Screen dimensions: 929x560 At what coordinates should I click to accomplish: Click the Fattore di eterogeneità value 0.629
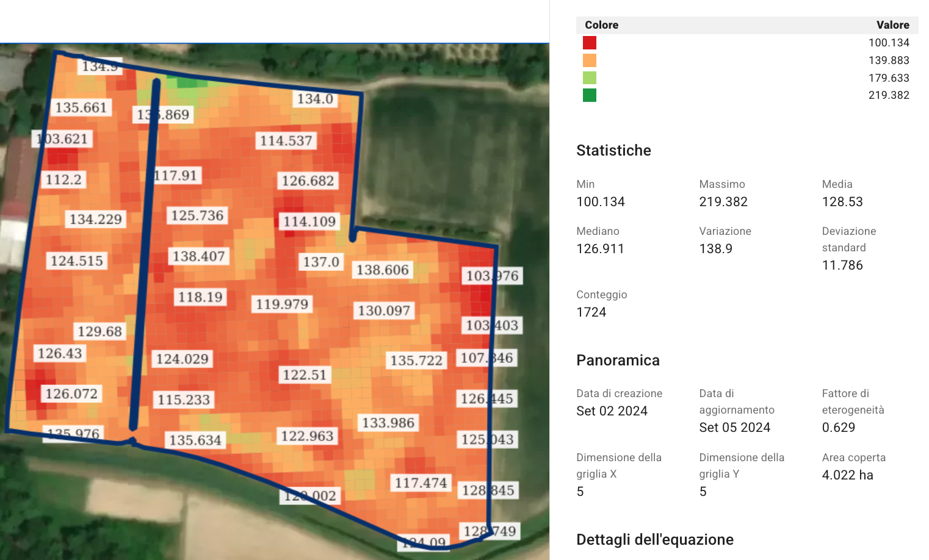[838, 428]
